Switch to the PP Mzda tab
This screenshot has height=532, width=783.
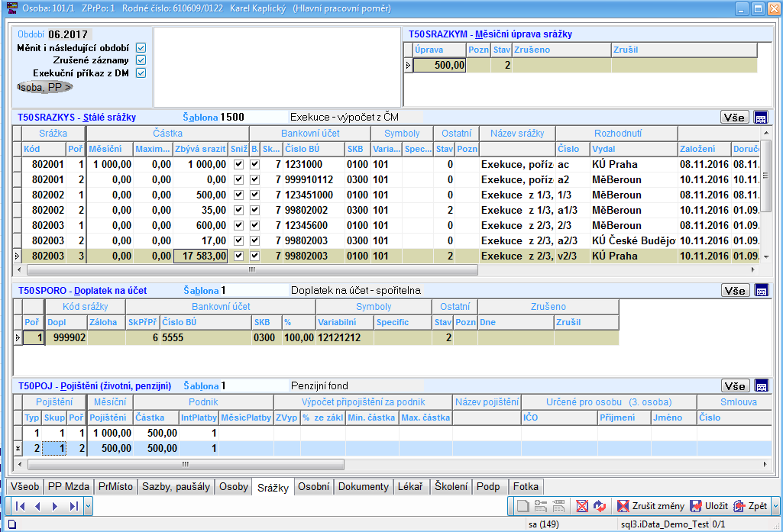click(69, 487)
